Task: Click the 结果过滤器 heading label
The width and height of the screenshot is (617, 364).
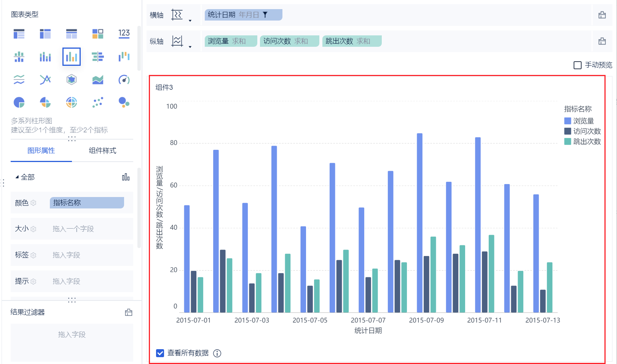Action: [x=28, y=312]
